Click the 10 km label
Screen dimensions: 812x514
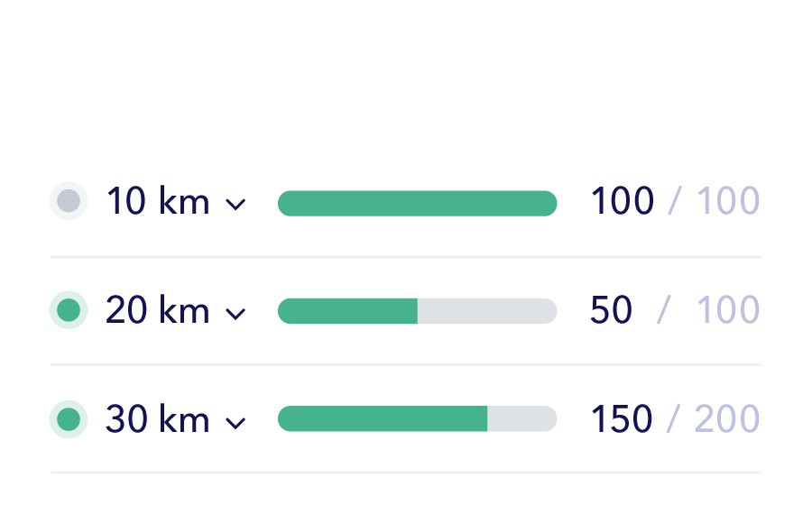[x=158, y=201]
